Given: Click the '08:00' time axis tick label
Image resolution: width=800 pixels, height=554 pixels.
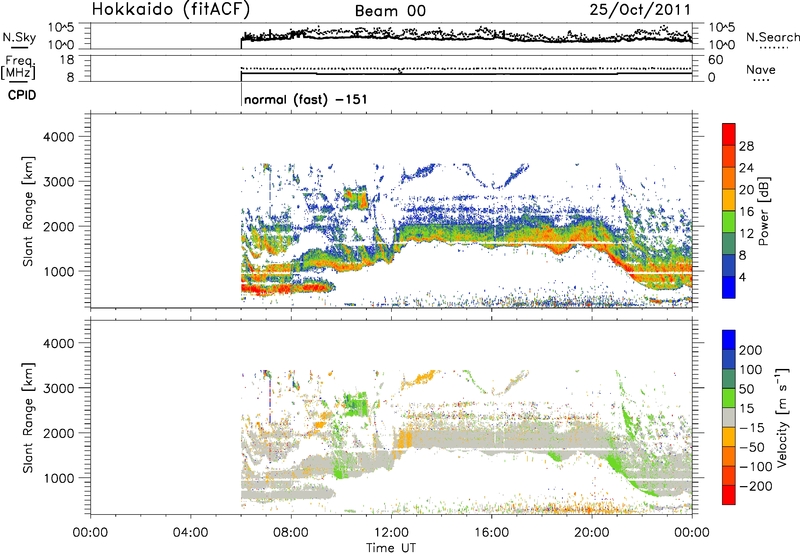Looking at the screenshot, I should (x=291, y=533).
